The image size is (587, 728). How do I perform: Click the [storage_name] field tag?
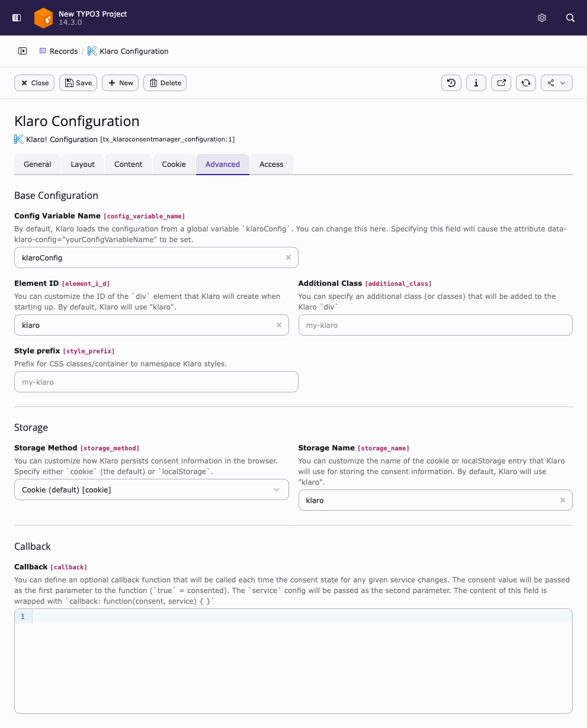click(383, 449)
